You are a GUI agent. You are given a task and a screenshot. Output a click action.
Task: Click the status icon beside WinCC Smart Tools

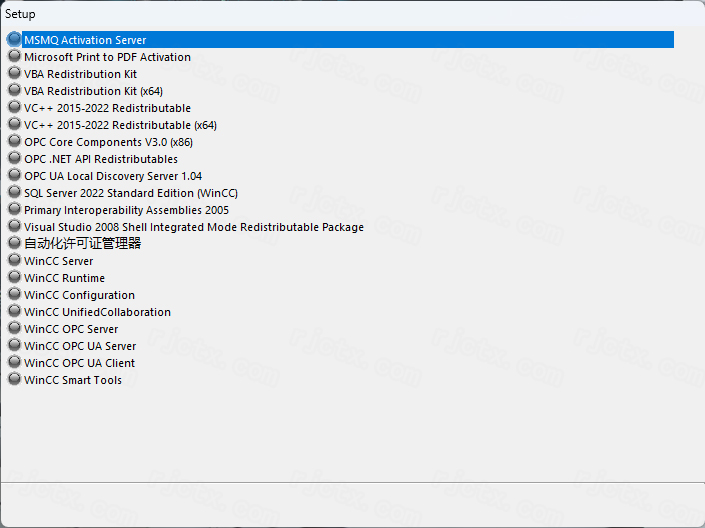(14, 379)
